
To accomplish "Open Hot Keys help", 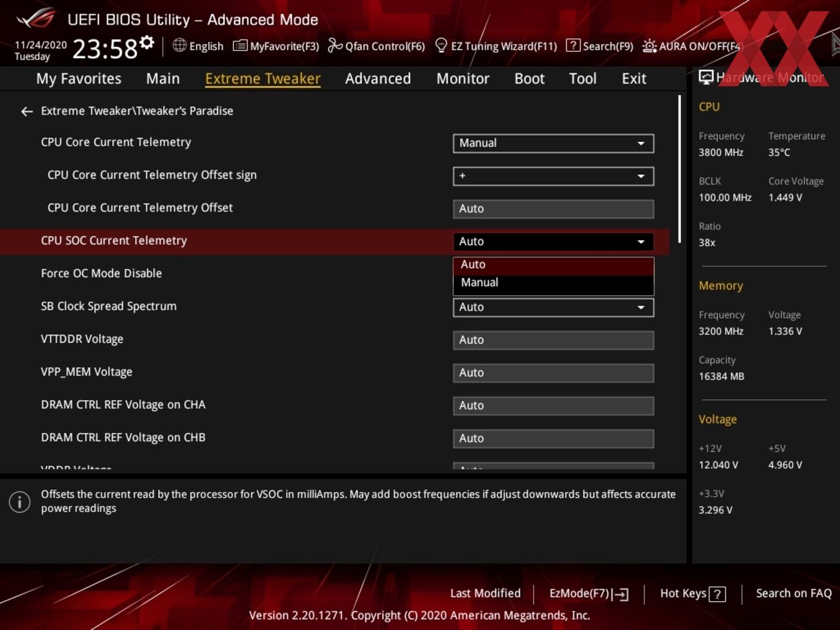I will pyautogui.click(x=692, y=594).
